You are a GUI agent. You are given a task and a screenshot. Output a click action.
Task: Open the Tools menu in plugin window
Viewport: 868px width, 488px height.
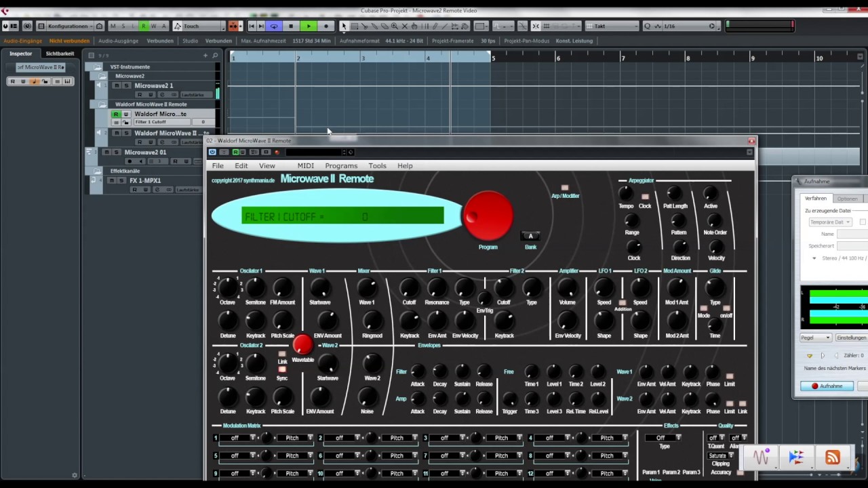click(x=377, y=166)
